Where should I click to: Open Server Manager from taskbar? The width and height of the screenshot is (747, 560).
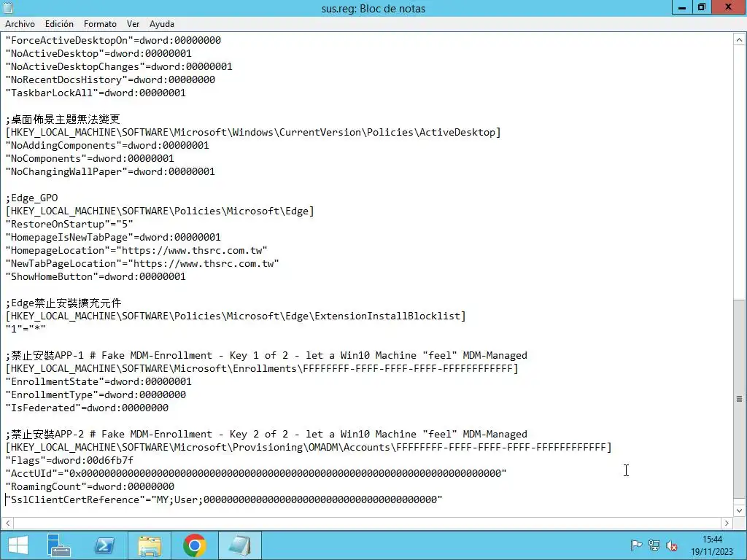pos(59,545)
